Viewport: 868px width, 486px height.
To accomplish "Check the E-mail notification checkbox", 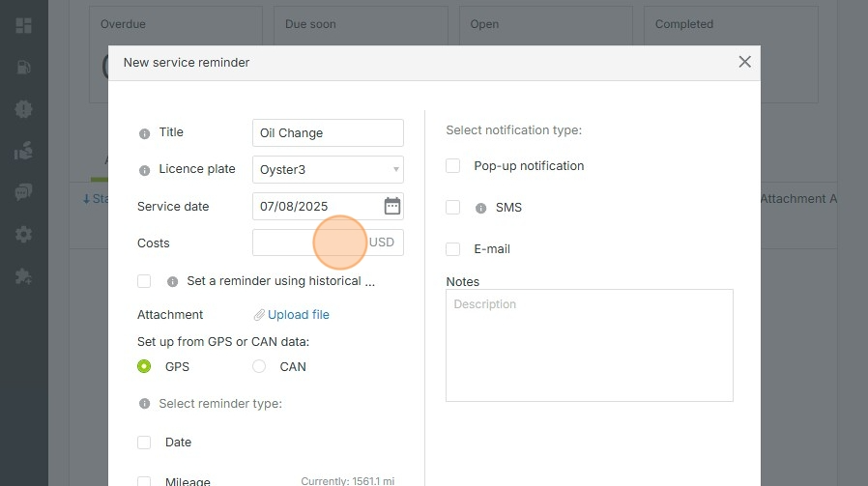I will click(x=452, y=249).
